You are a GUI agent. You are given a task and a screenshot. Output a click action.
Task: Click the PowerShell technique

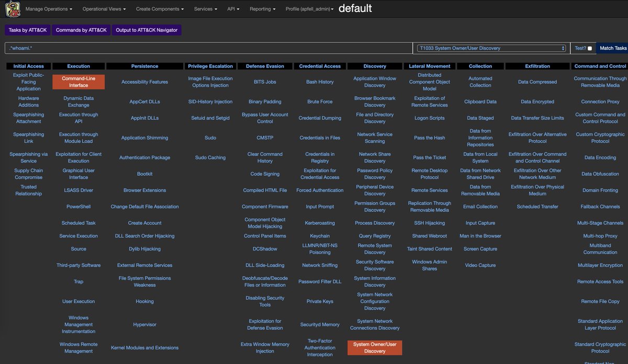click(x=78, y=207)
